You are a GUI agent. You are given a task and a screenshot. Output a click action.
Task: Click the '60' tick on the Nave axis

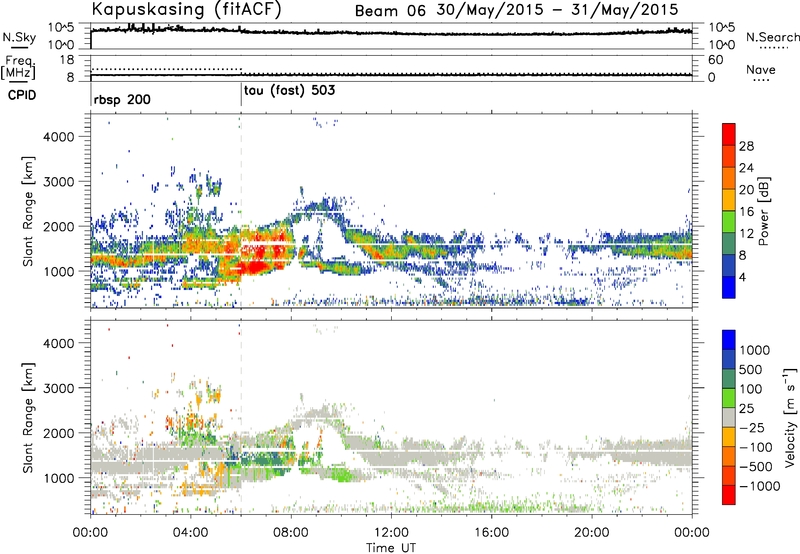pos(716,60)
